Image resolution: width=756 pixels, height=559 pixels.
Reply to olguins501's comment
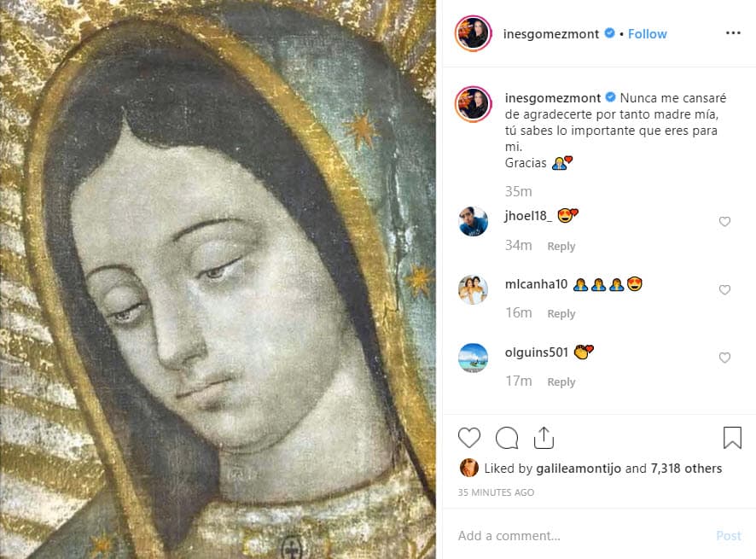(561, 381)
